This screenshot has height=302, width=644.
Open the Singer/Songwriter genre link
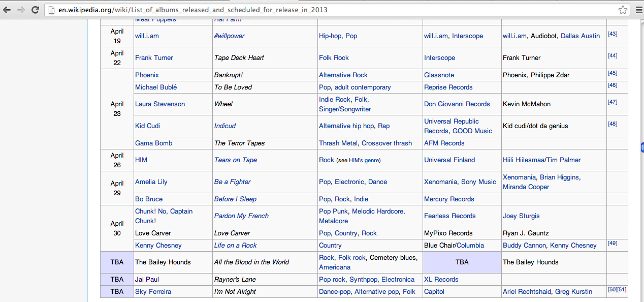coord(345,109)
